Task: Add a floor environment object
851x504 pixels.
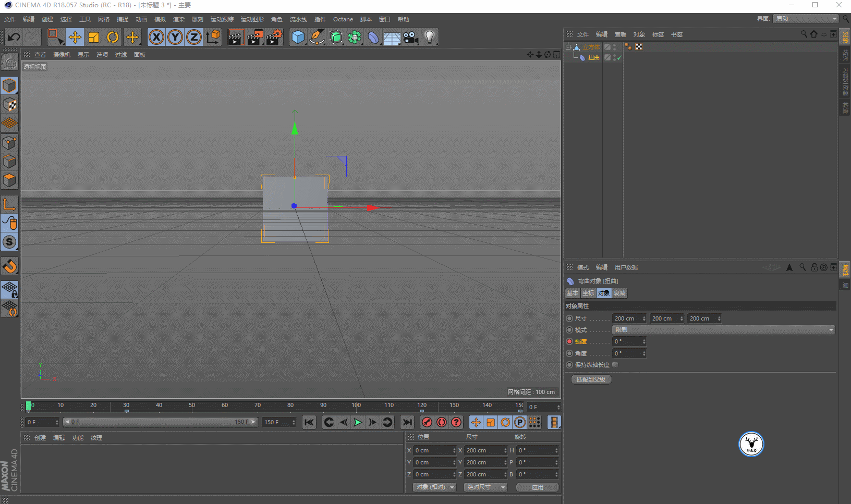Action: pos(392,37)
